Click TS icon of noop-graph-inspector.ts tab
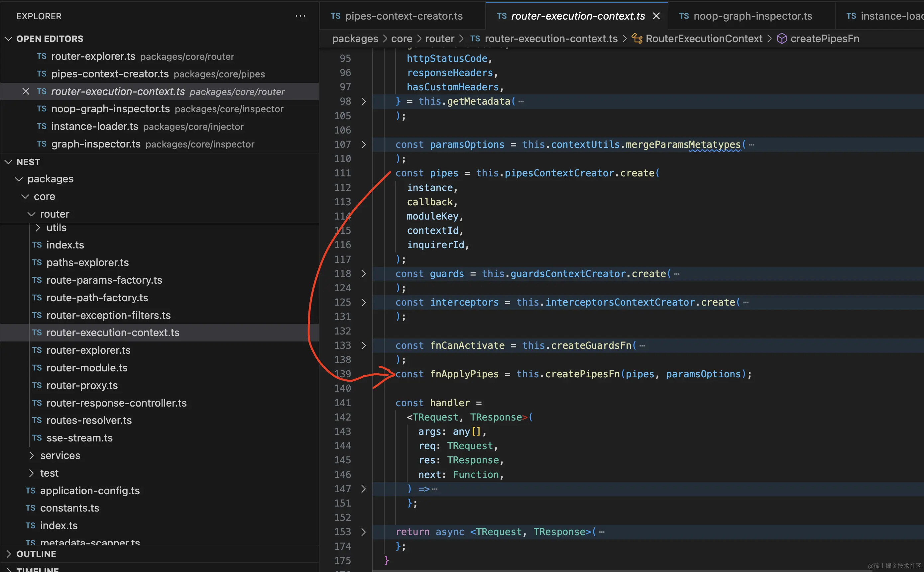The image size is (924, 572). (x=684, y=16)
